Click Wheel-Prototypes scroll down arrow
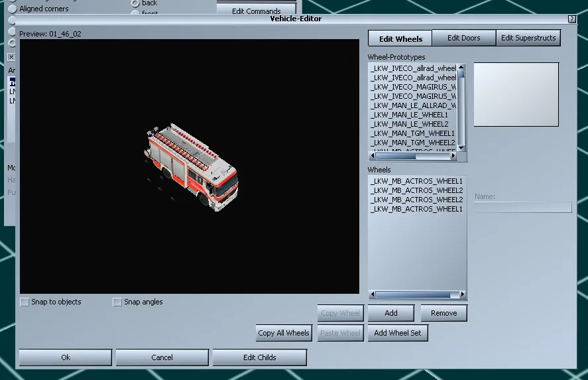 [x=462, y=149]
